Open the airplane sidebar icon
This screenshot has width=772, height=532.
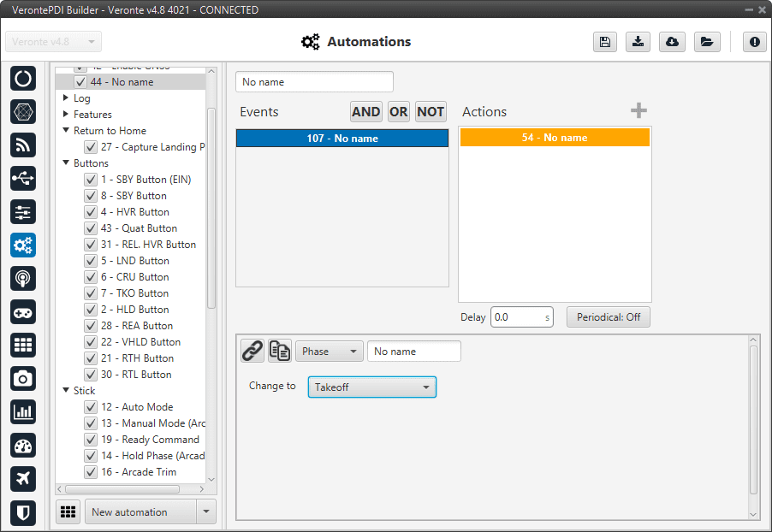[23, 479]
